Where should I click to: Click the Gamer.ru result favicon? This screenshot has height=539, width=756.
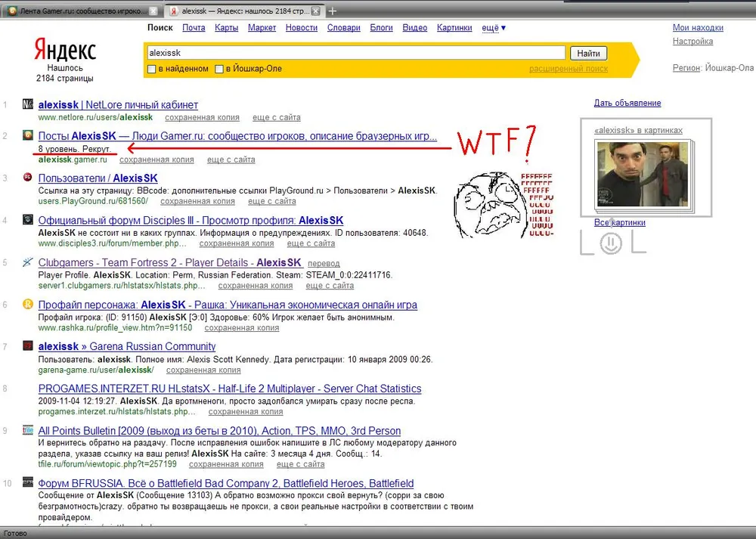click(x=28, y=136)
